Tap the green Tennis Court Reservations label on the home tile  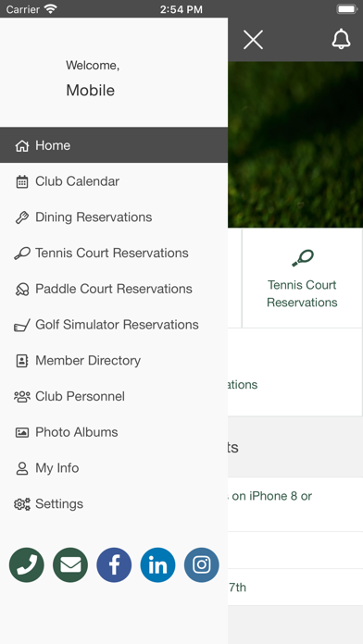coord(302,293)
